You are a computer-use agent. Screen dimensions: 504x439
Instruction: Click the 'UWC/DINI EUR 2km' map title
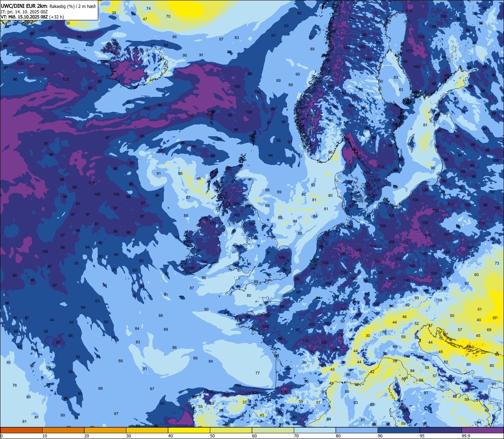[x=24, y=6]
